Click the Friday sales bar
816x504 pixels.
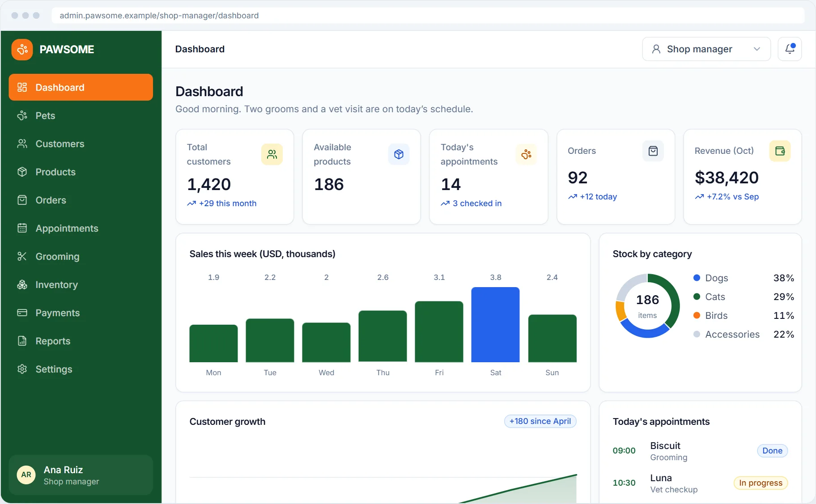coord(439,331)
